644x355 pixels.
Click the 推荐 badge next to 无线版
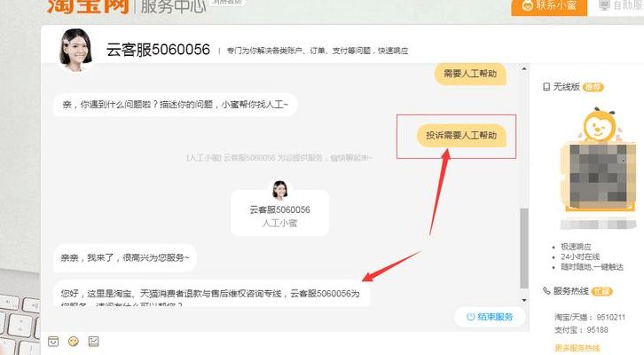593,87
